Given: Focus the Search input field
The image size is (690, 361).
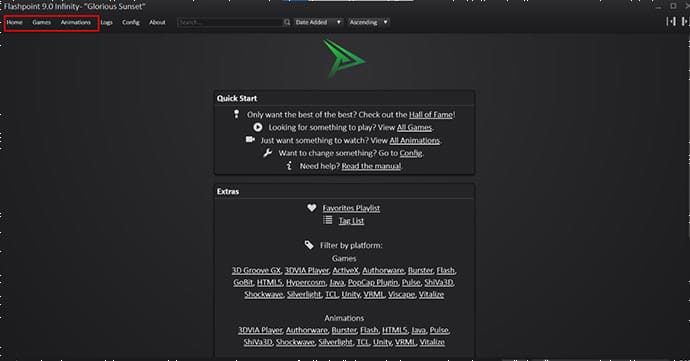Looking at the screenshot, I should point(230,22).
